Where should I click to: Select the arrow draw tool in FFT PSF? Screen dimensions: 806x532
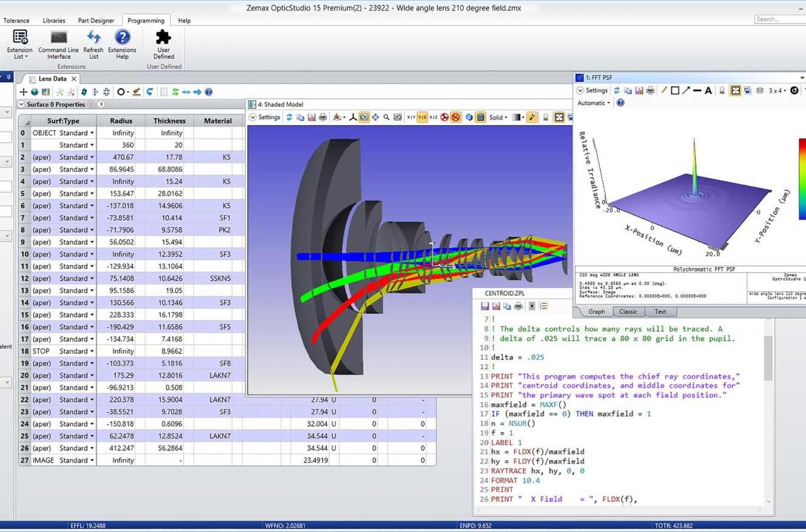coord(686,90)
